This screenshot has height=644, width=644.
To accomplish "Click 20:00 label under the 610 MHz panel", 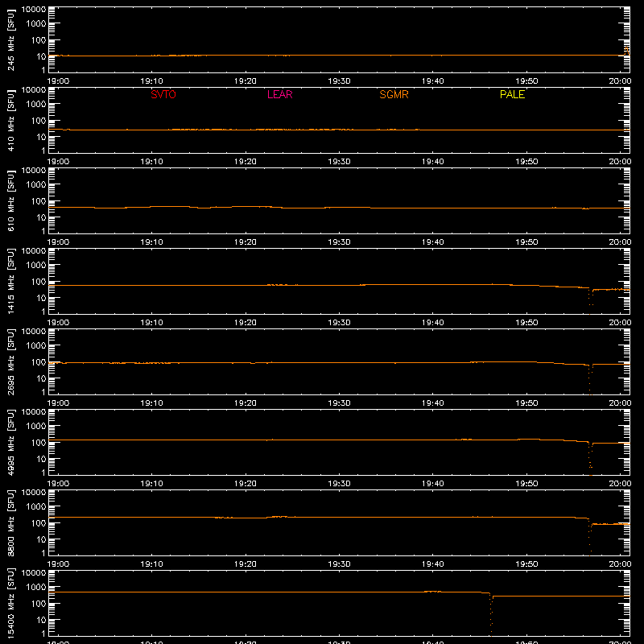I will (620, 242).
